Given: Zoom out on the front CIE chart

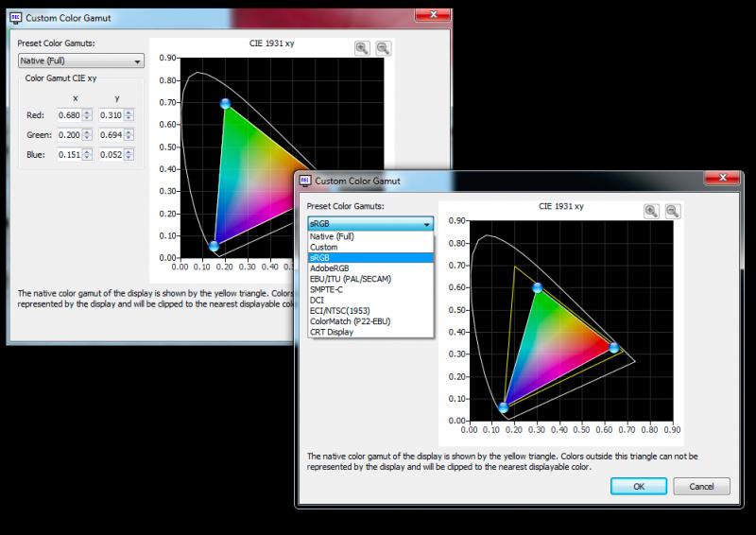Looking at the screenshot, I should tap(673, 212).
